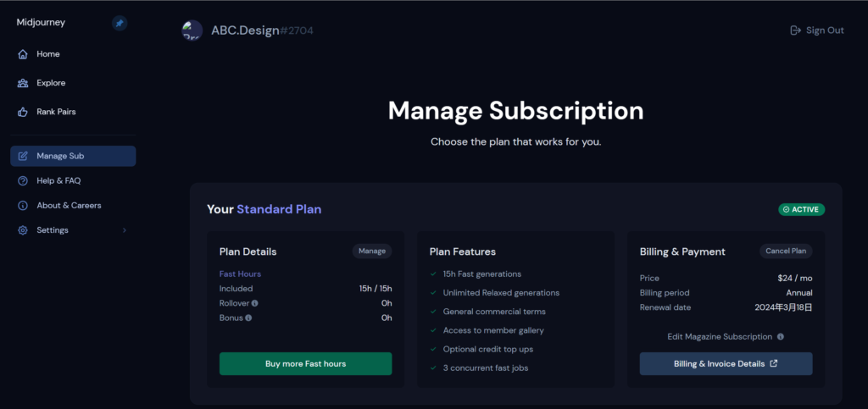
Task: Click the Optional credit top ups feature
Action: click(488, 350)
